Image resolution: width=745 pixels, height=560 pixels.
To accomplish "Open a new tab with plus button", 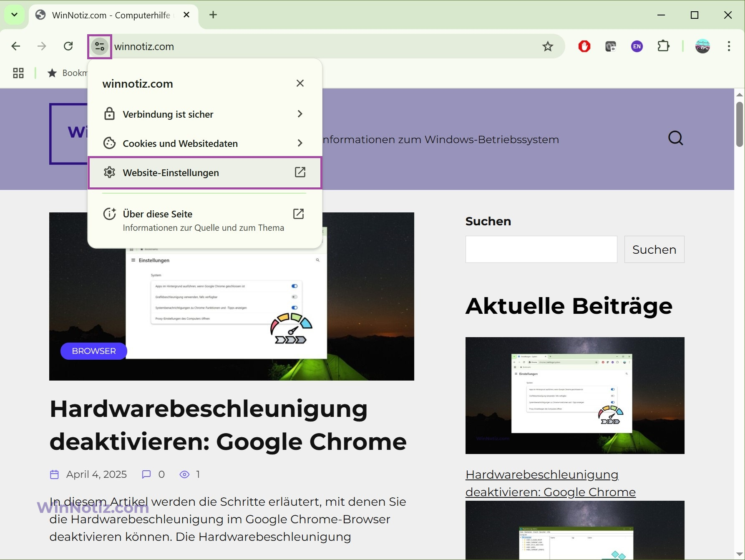I will [213, 15].
